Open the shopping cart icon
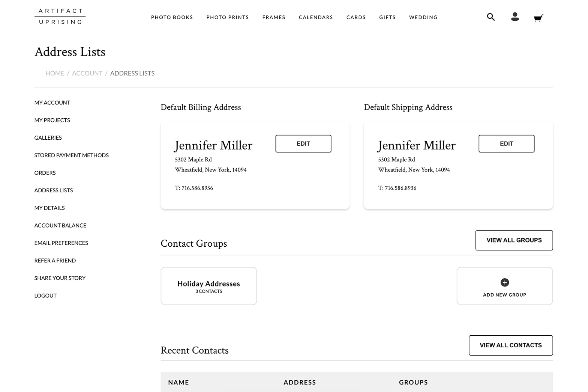The width and height of the screenshot is (588, 392). (538, 18)
